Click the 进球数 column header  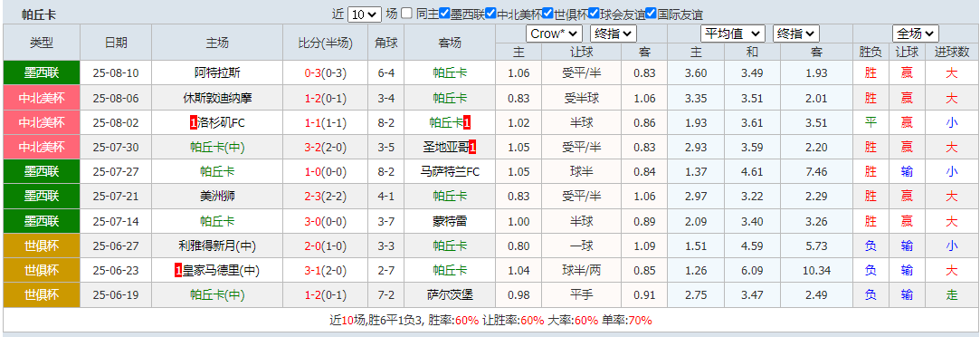tap(951, 52)
